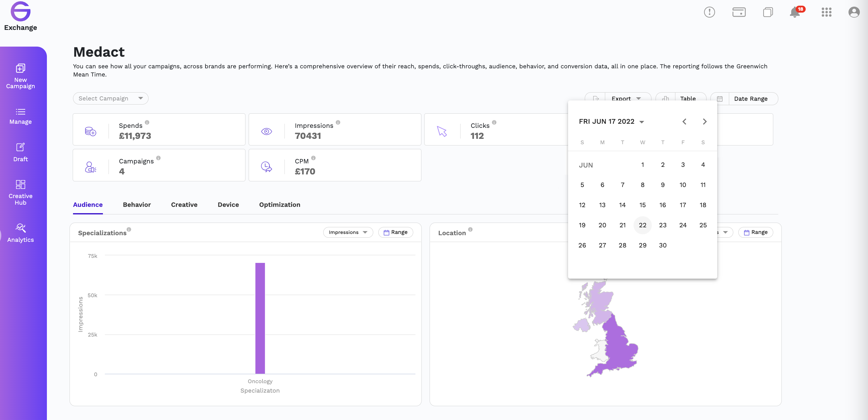This screenshot has width=868, height=420.
Task: Open the wallet icon in header
Action: tap(739, 12)
